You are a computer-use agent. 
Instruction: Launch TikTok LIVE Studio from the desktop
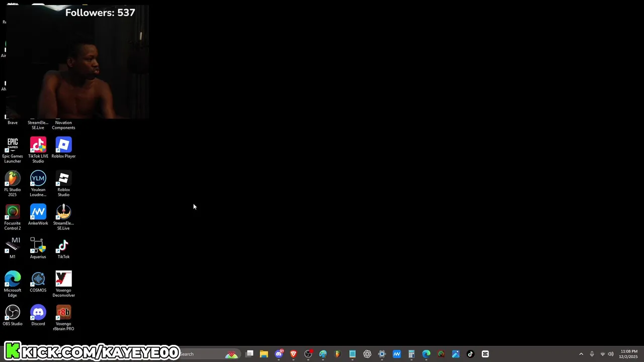38,150
